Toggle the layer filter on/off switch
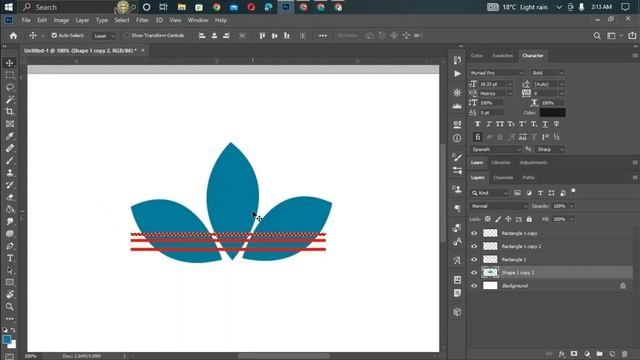This screenshot has height=360, width=640. (x=573, y=191)
